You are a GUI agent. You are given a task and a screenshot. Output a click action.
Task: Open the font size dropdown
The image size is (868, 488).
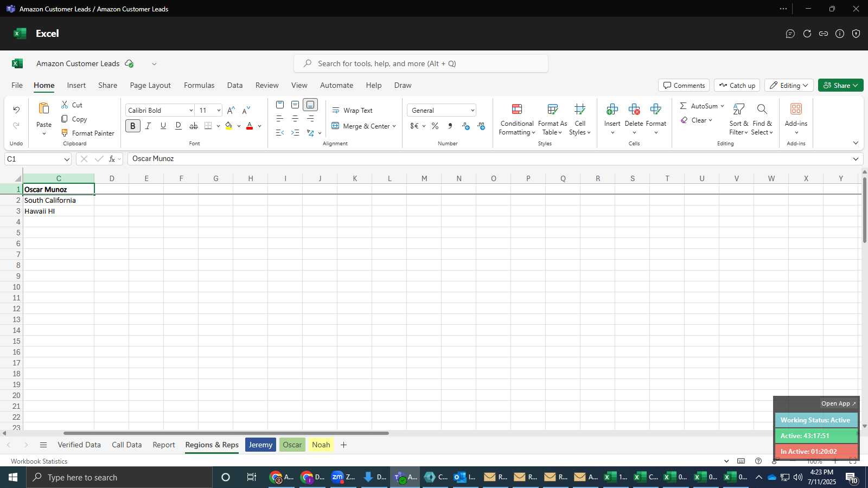(219, 110)
